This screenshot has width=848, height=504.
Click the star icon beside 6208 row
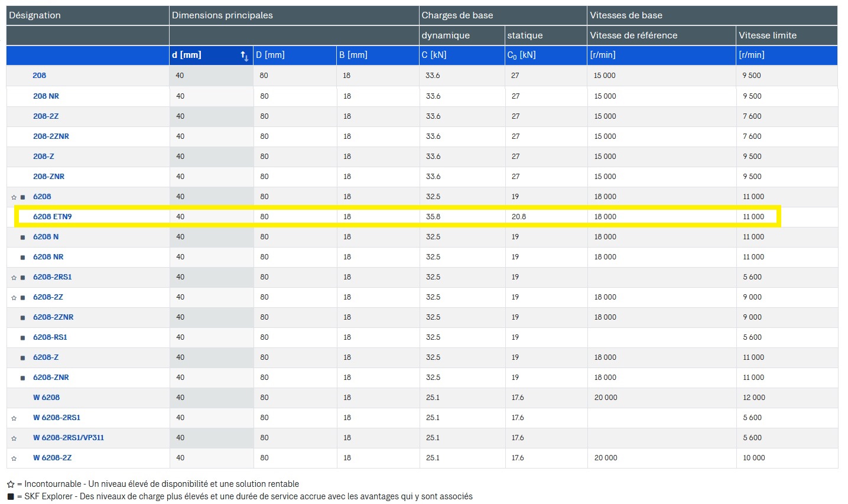[14, 197]
